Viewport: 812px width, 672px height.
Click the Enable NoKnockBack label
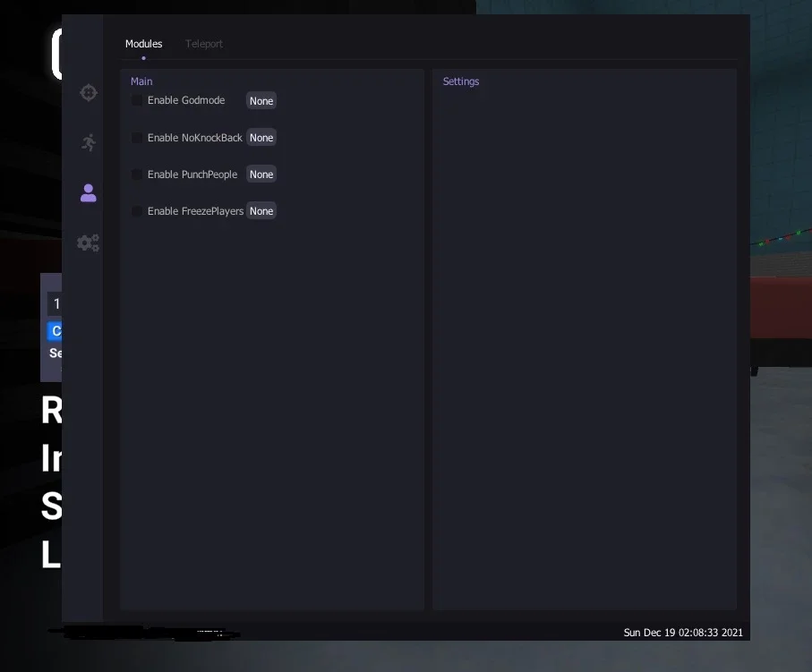point(194,138)
